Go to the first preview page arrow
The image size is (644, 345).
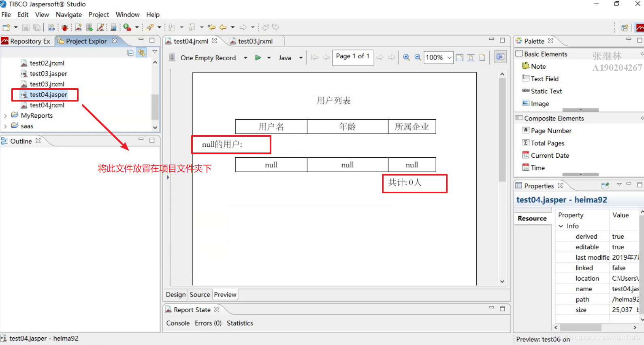coord(315,57)
